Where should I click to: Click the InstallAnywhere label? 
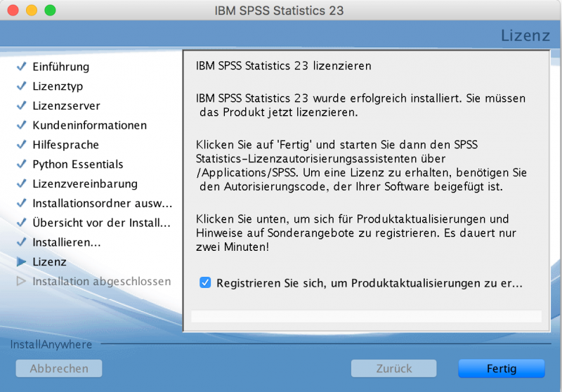[51, 344]
